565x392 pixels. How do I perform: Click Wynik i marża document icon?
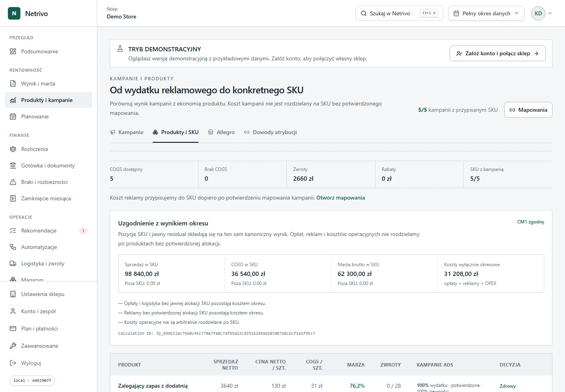[x=13, y=83]
